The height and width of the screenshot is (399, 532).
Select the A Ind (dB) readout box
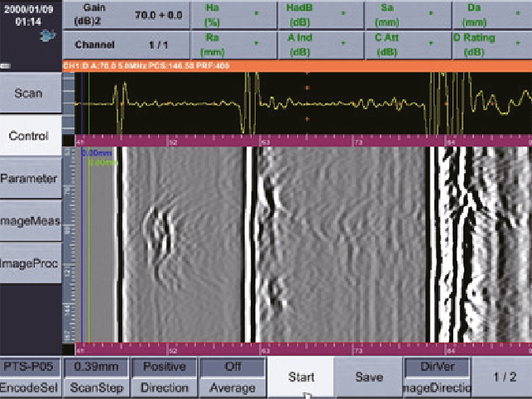coord(321,44)
